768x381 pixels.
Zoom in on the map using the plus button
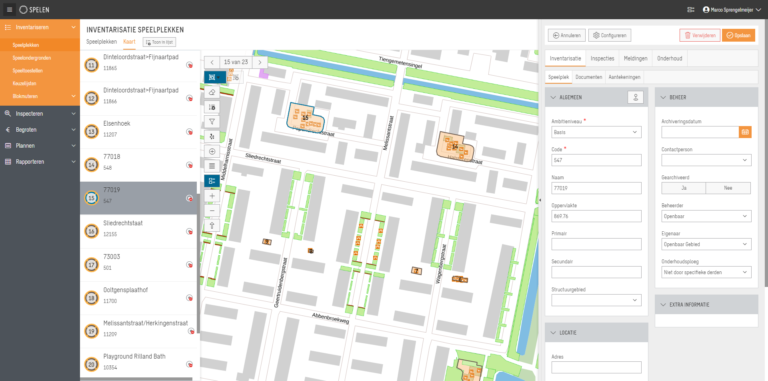[x=212, y=196]
